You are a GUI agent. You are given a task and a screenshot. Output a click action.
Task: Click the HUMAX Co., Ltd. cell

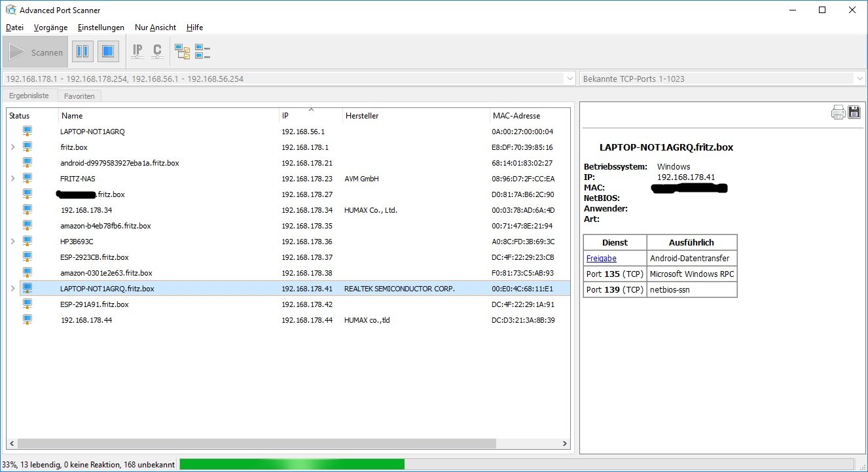pos(371,210)
